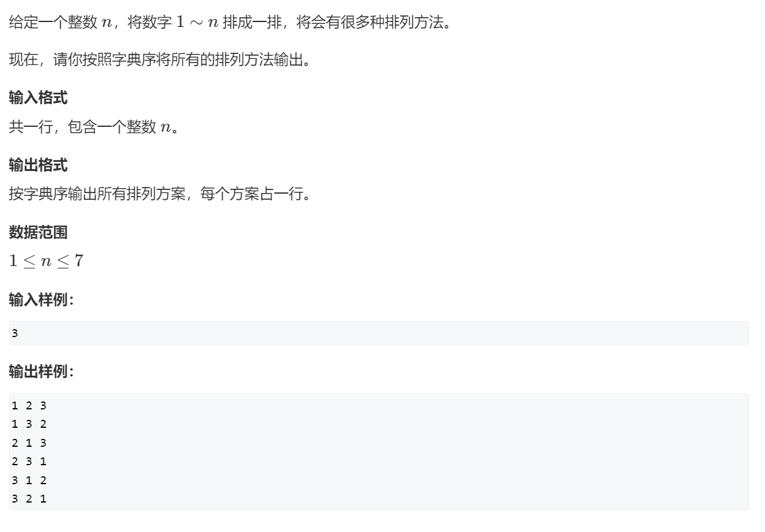This screenshot has height=532, width=765.
Task: Select the output line 2 1 3
Action: tap(29, 443)
